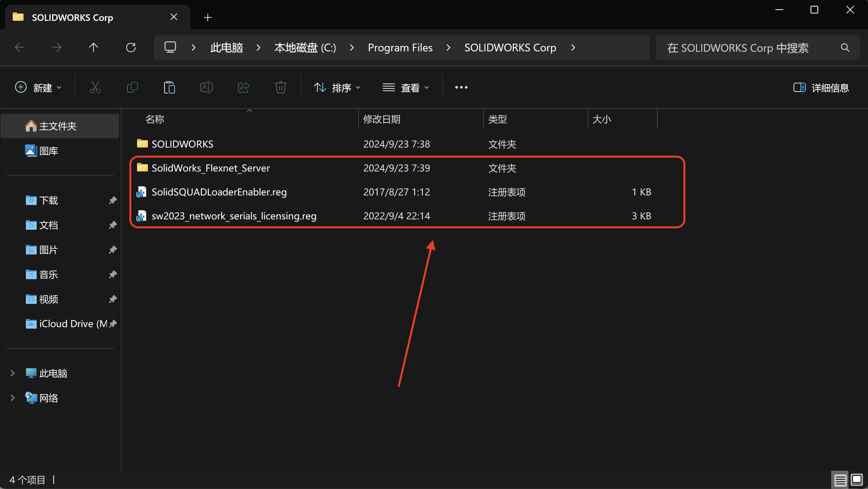Open the 查看 (View) menu
Viewport: 868px width, 489px height.
click(406, 88)
